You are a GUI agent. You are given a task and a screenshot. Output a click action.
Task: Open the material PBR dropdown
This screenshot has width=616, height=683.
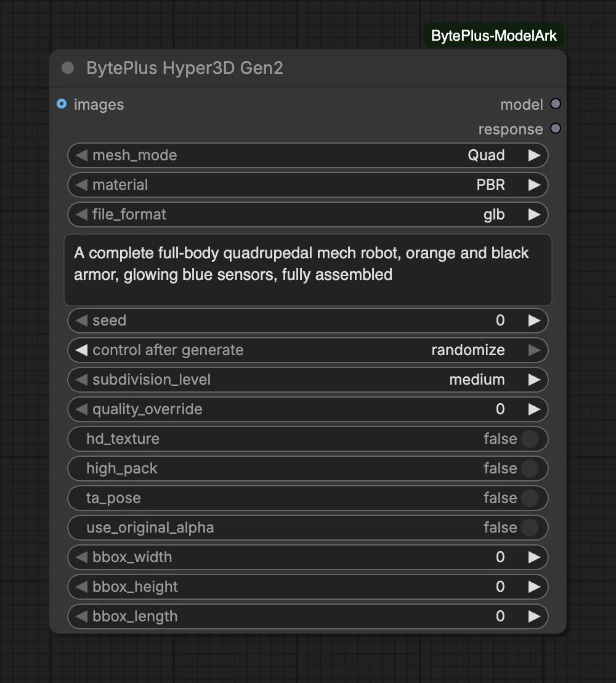coord(308,185)
